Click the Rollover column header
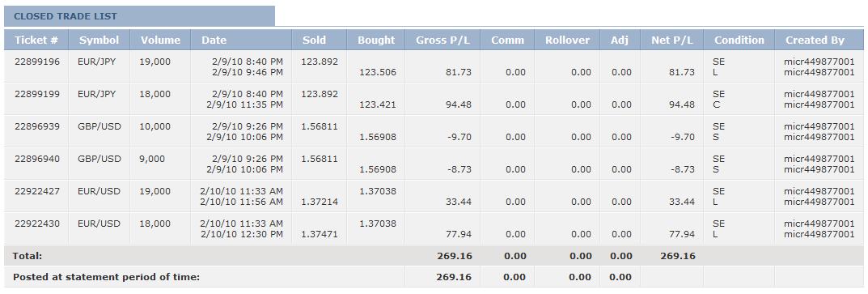Screen dimensions: 868x294 [567, 40]
